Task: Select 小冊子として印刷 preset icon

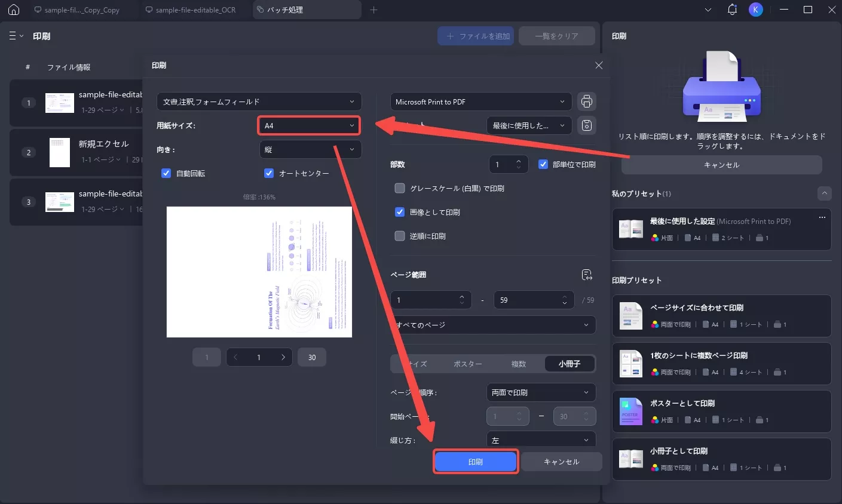Action: pyautogui.click(x=631, y=459)
